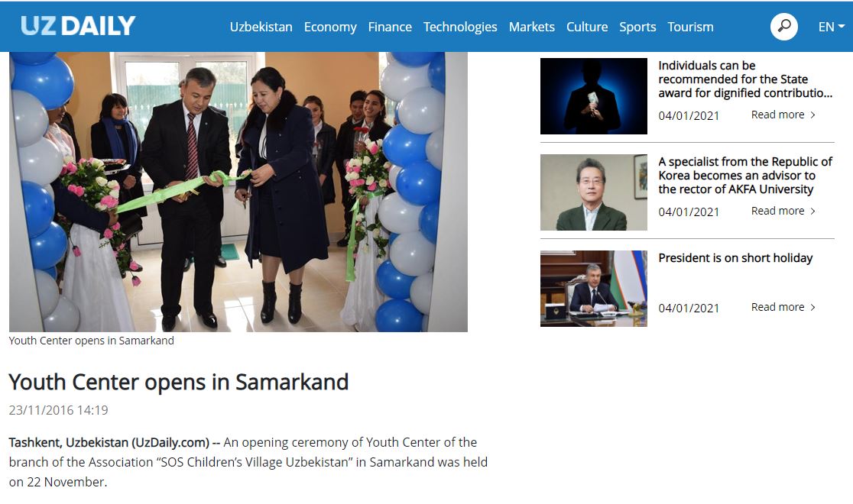Select Finance in the navigation bar
Screen dimensions: 853x504
(390, 27)
